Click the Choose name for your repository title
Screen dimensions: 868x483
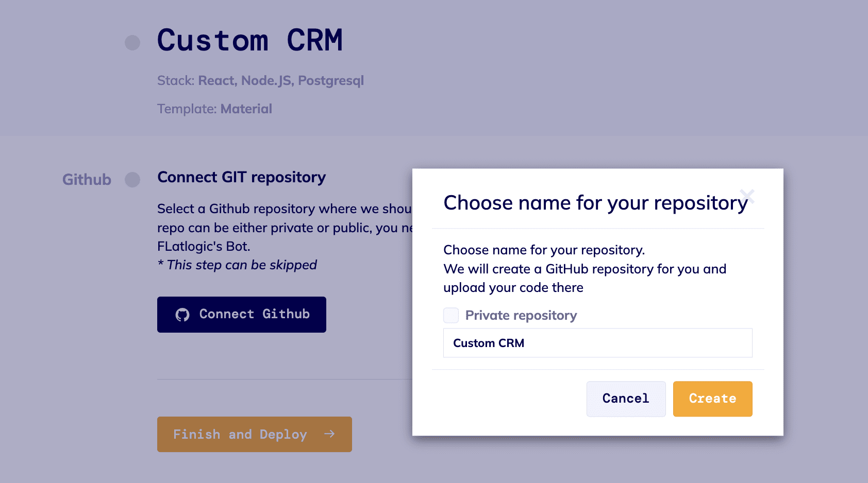pos(595,203)
